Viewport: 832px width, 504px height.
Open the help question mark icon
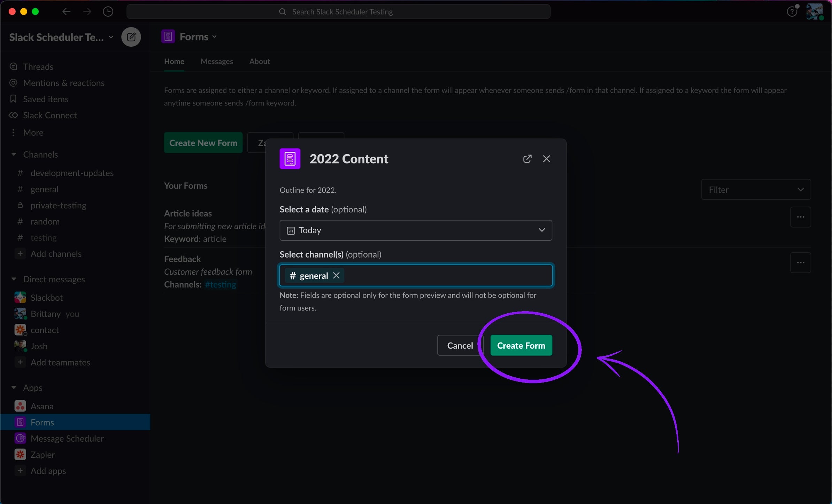pos(792,12)
